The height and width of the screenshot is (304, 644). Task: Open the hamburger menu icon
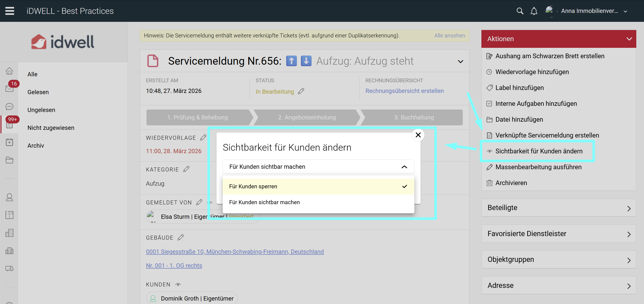9,11
